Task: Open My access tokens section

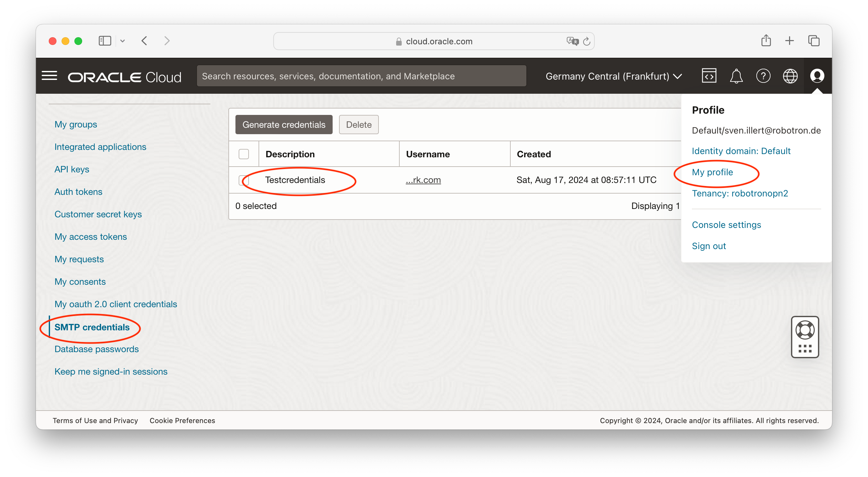Action: tap(91, 237)
